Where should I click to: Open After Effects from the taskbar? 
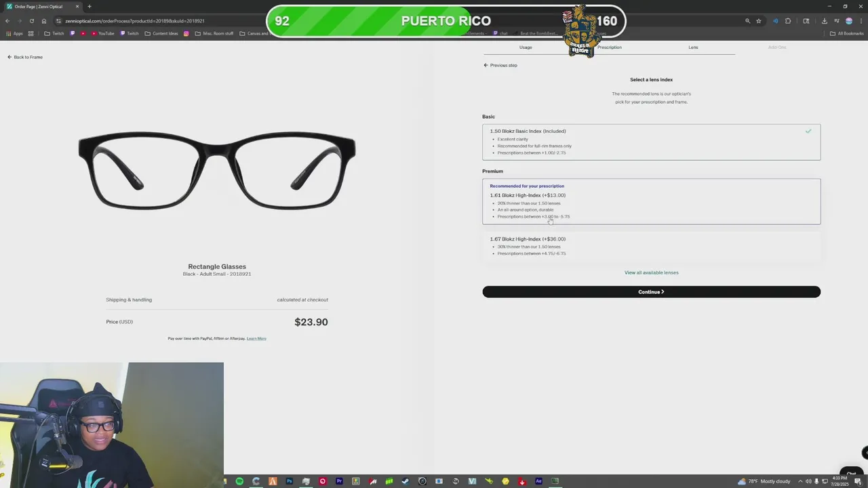click(538, 481)
